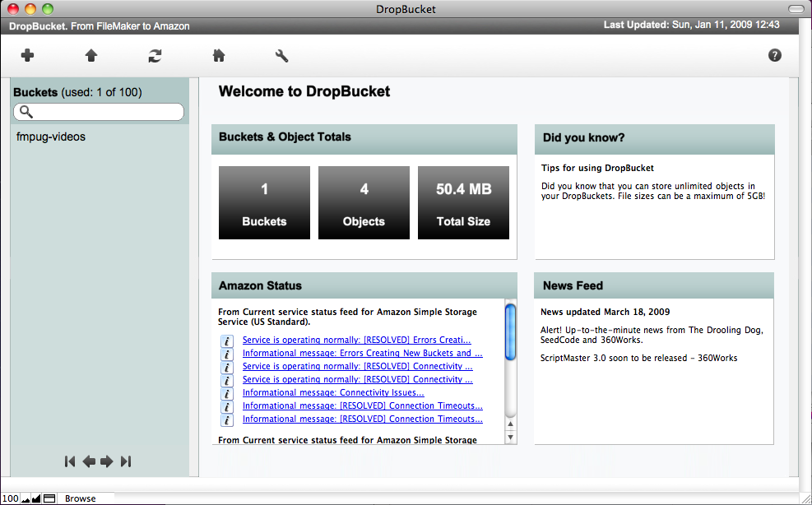Go to home screen via house icon
812x505 pixels.
click(x=219, y=55)
